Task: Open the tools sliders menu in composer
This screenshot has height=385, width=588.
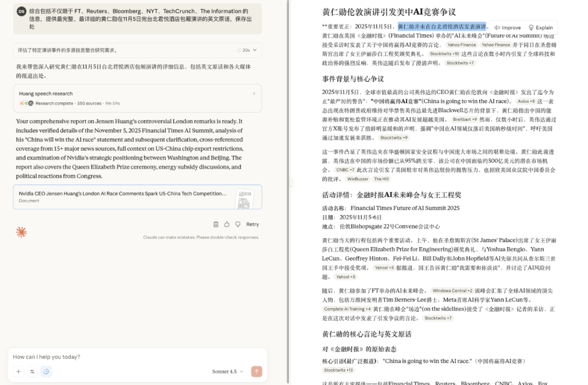Action: point(32,371)
